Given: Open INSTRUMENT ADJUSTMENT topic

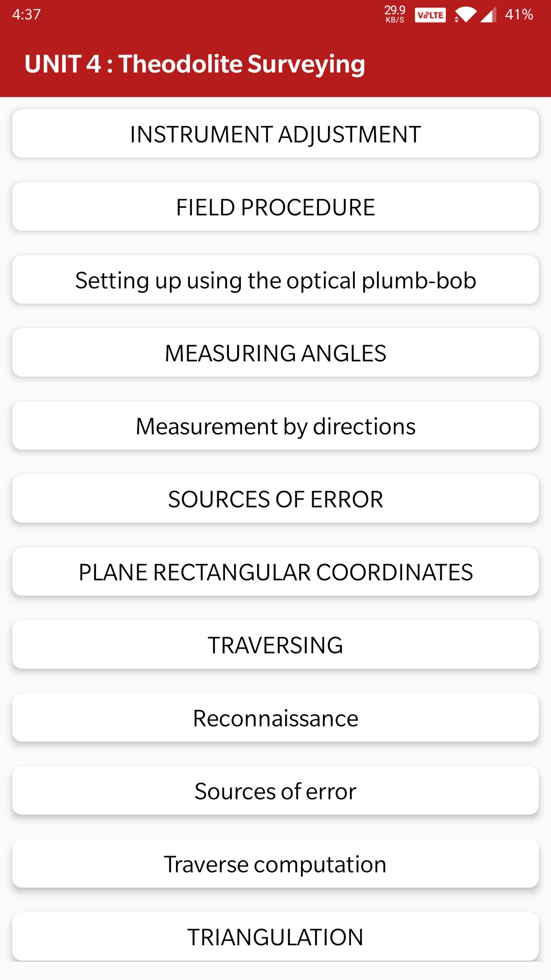Looking at the screenshot, I should coord(275,134).
